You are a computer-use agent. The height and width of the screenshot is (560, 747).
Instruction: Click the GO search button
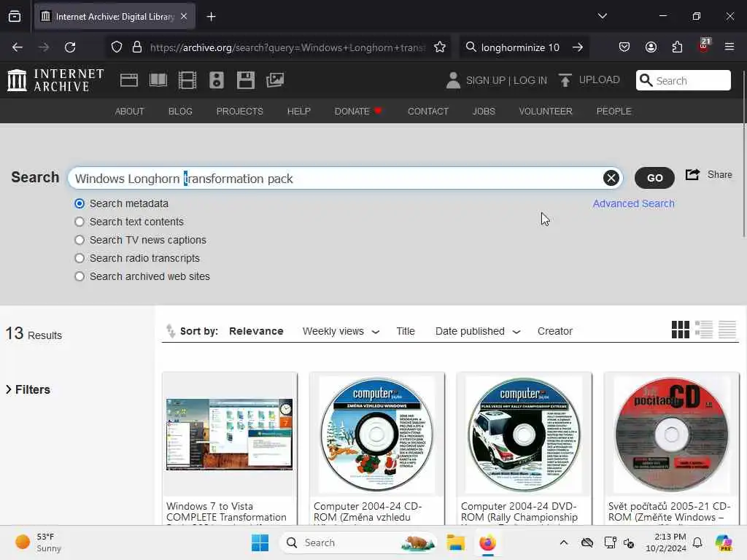[654, 178]
